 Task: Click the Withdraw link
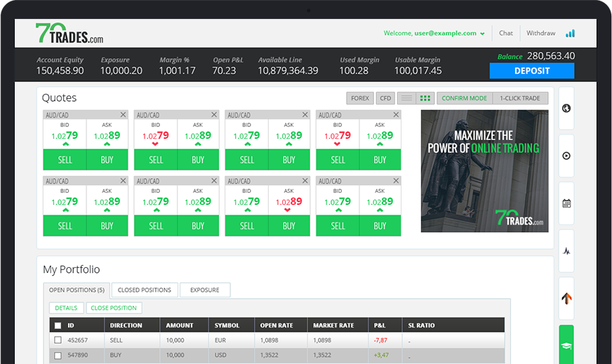(540, 33)
